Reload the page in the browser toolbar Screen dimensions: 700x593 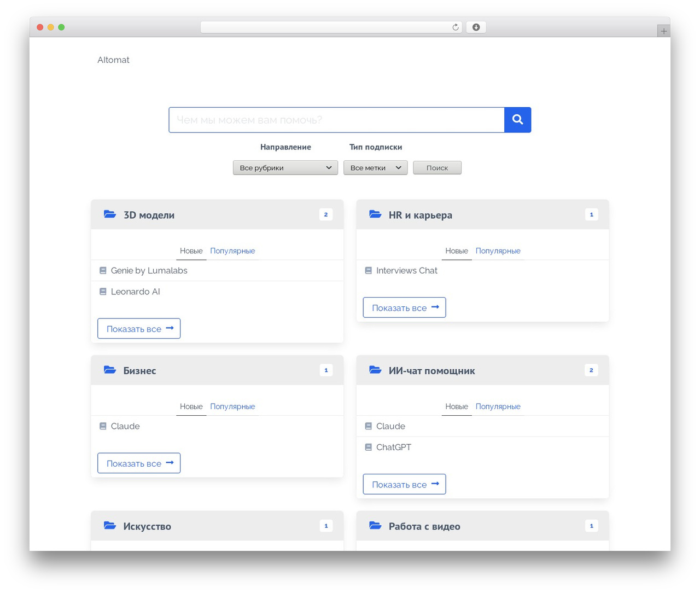[x=455, y=27]
